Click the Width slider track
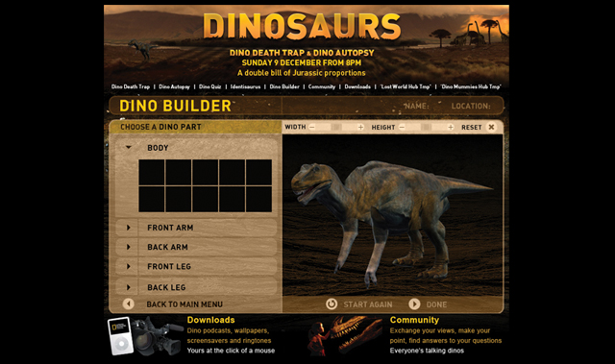Screen dimensions: 615x364 coord(336,127)
